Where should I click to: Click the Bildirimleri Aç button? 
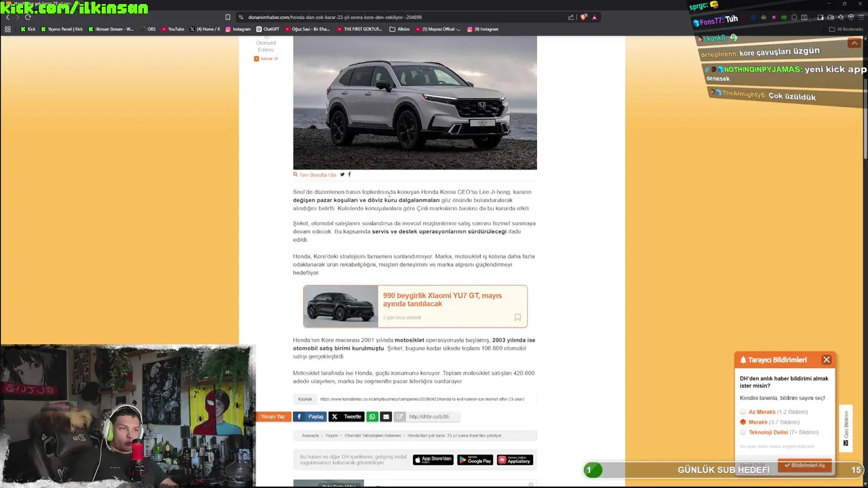coord(805,466)
